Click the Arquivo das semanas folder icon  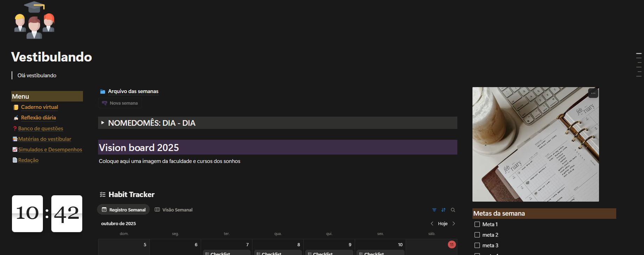103,92
